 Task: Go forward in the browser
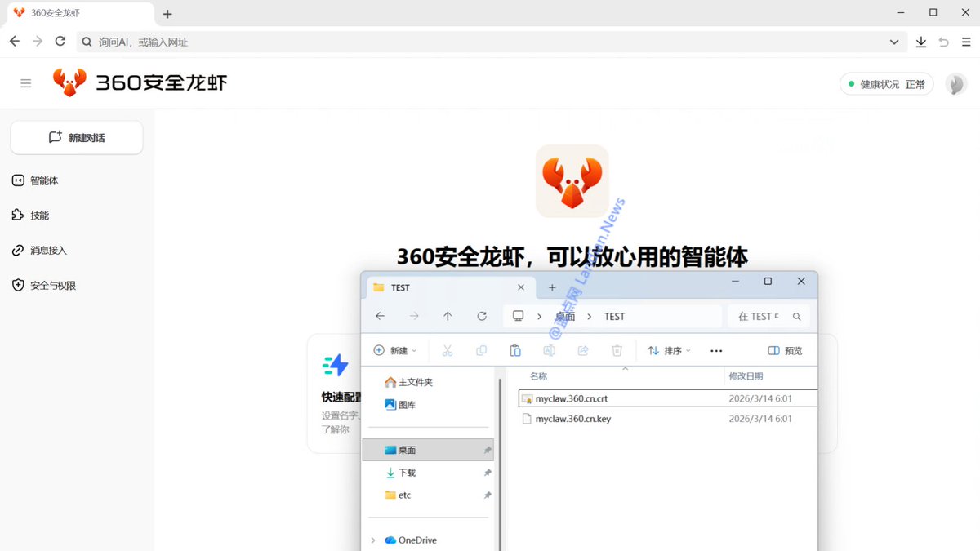[38, 42]
